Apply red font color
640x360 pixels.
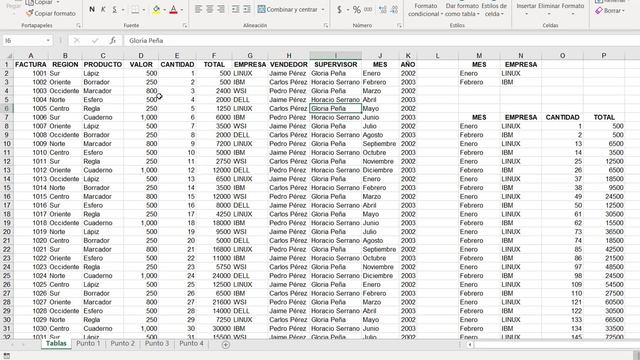pos(173,9)
